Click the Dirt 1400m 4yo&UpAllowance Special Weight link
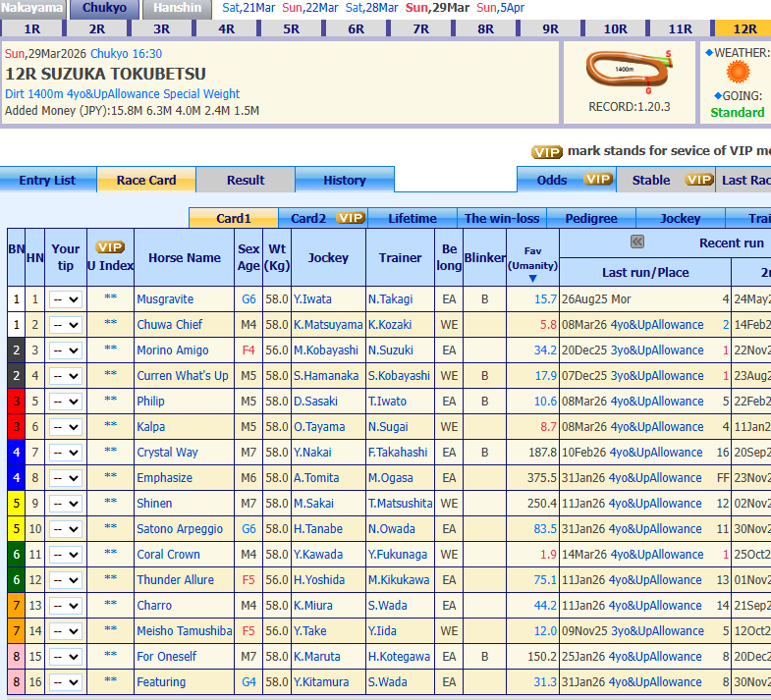The image size is (771, 700). coord(123,94)
